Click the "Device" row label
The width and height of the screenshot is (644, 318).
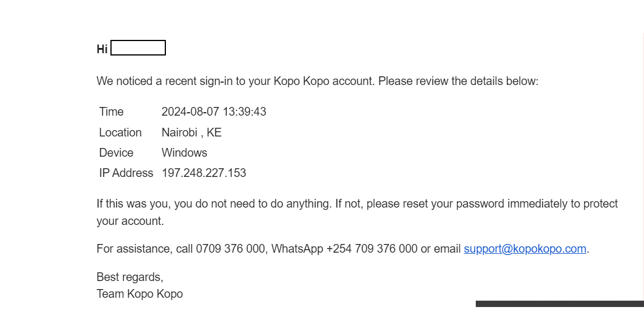click(x=116, y=153)
